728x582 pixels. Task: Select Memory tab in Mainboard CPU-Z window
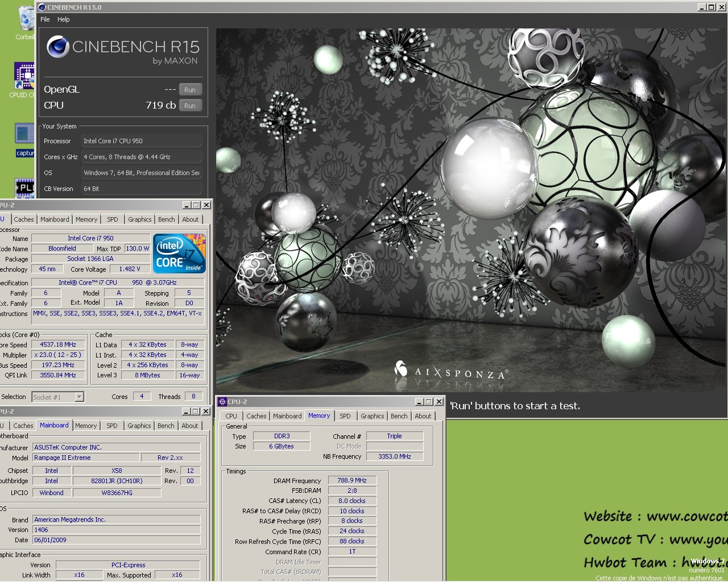tap(86, 426)
